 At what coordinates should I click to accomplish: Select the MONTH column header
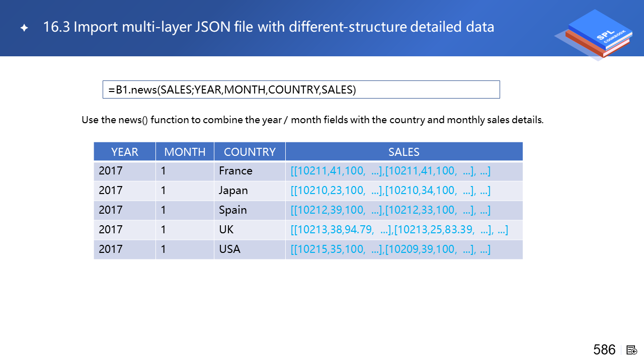click(185, 152)
